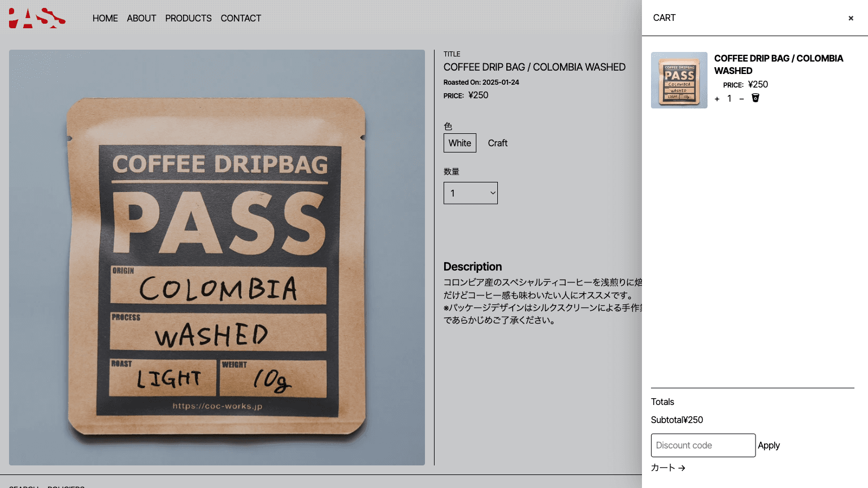Decrease cart quantity with the minus icon
Image resolution: width=868 pixels, height=488 pixels.
click(x=741, y=98)
